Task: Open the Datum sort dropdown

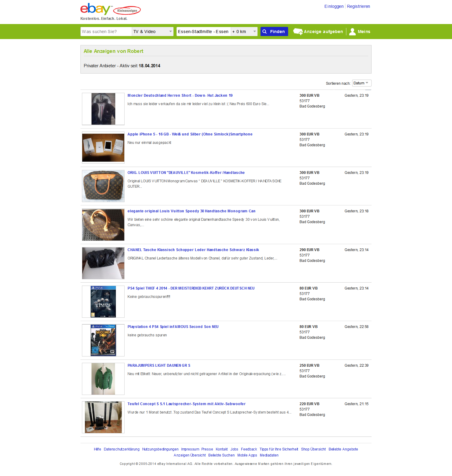Action: [x=362, y=83]
